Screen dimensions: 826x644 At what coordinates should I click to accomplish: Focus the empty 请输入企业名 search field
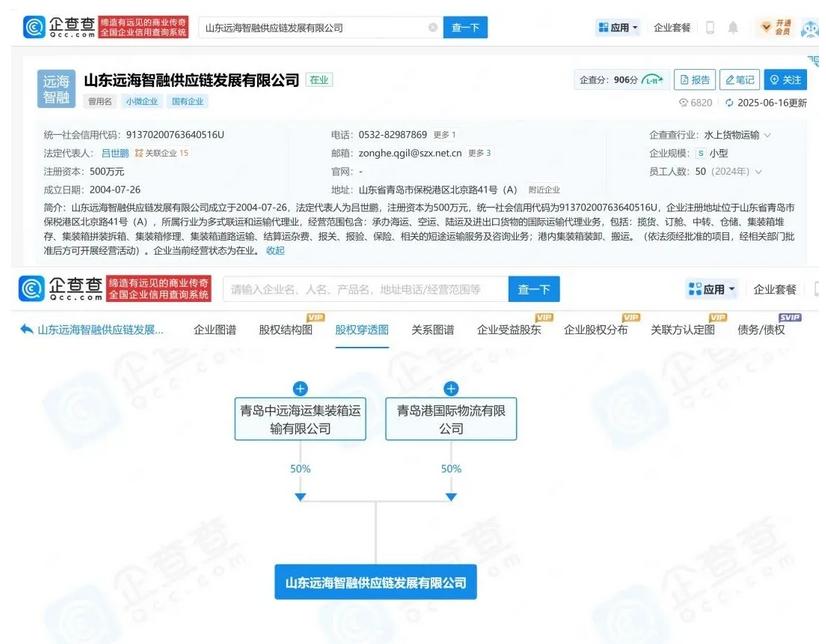point(366,289)
